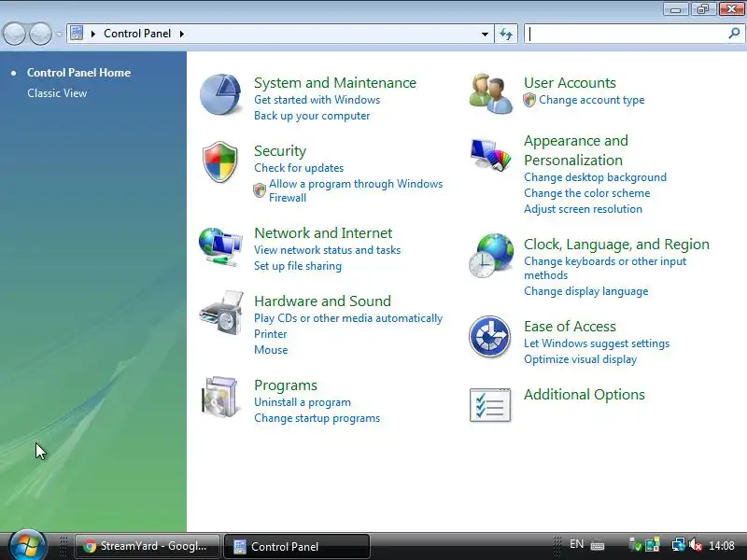
Task: Open the Programs heading link
Action: (x=286, y=385)
